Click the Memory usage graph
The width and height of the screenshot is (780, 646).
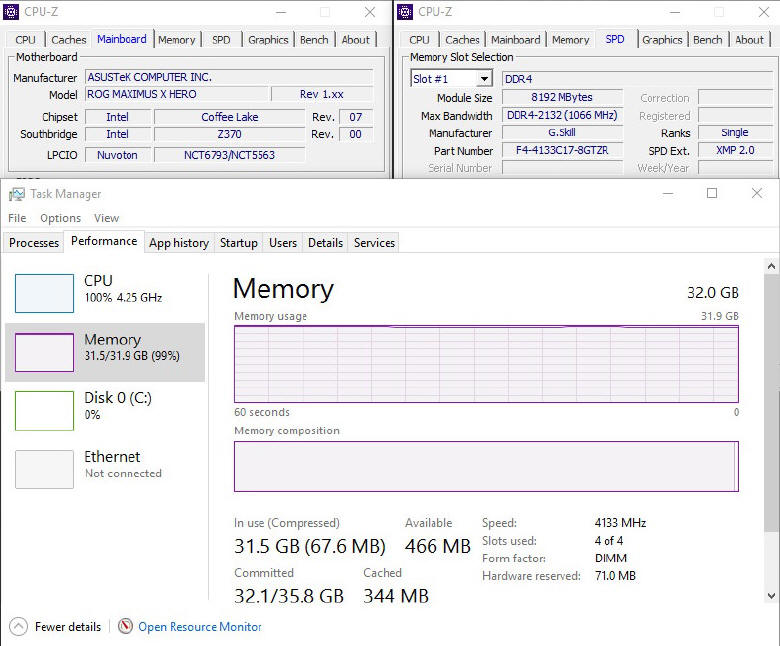coord(486,364)
